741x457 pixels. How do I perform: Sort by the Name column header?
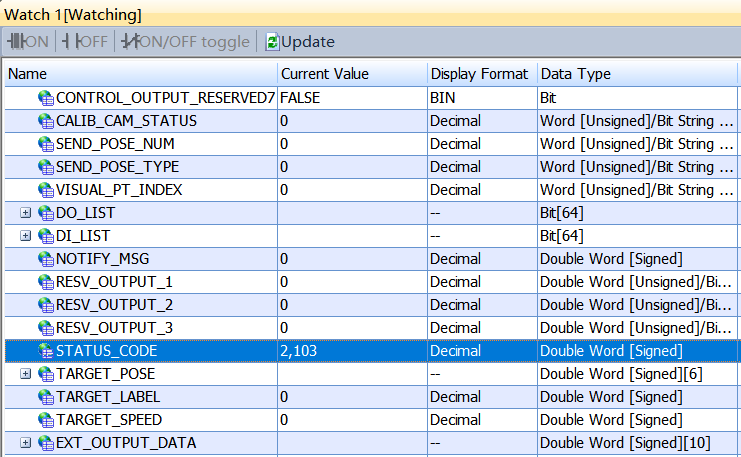pos(140,74)
